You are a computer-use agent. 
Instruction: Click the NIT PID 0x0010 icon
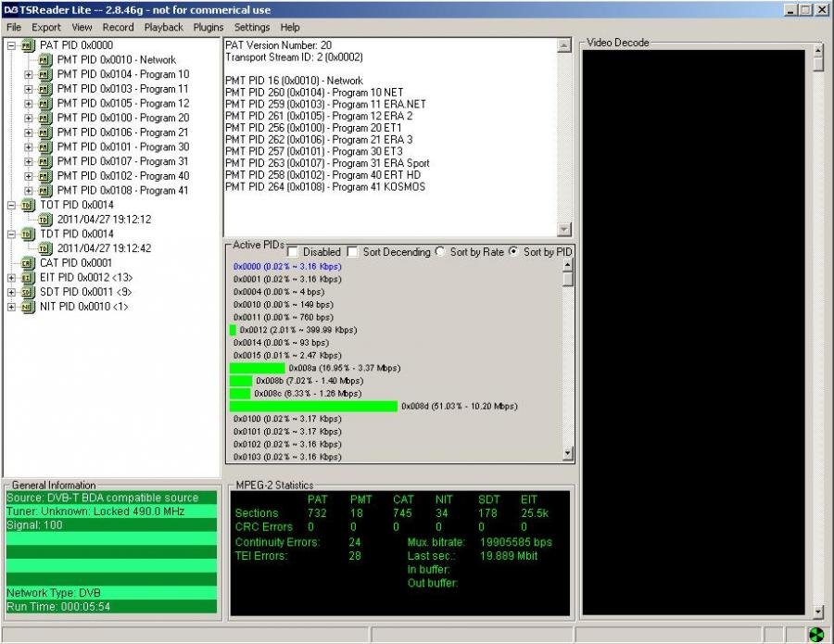coord(28,307)
